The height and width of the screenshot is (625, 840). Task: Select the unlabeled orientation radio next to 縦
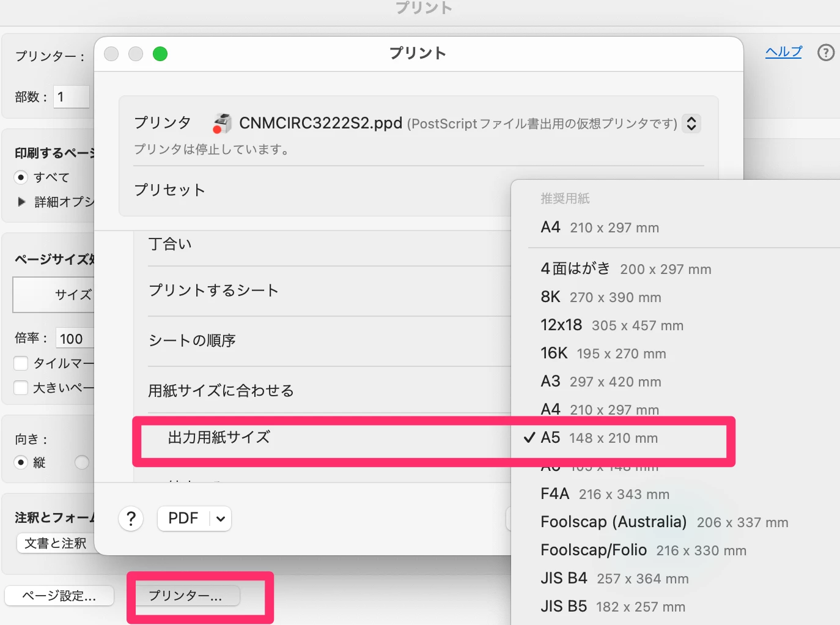click(82, 462)
